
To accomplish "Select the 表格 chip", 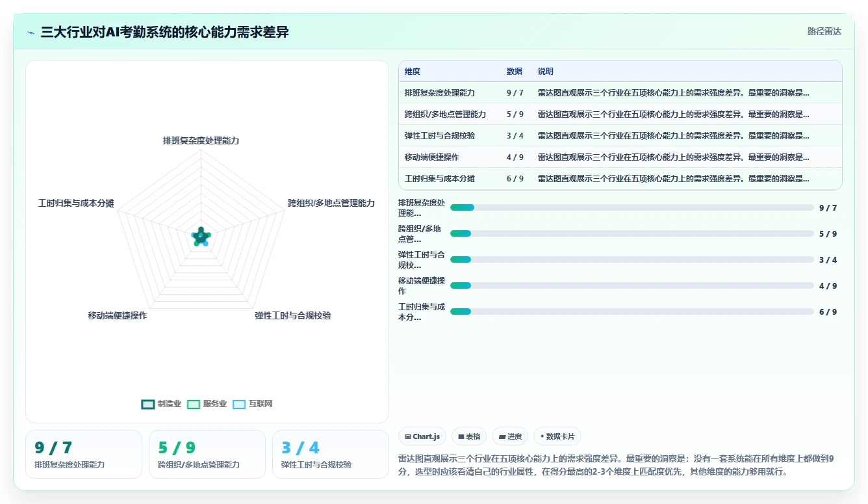I will pyautogui.click(x=469, y=436).
